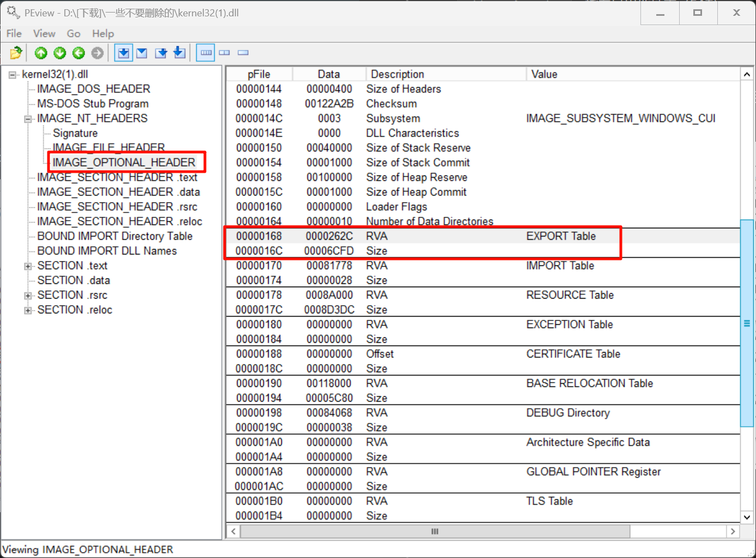Click the horizontal scrollbar thumb

tap(434, 531)
